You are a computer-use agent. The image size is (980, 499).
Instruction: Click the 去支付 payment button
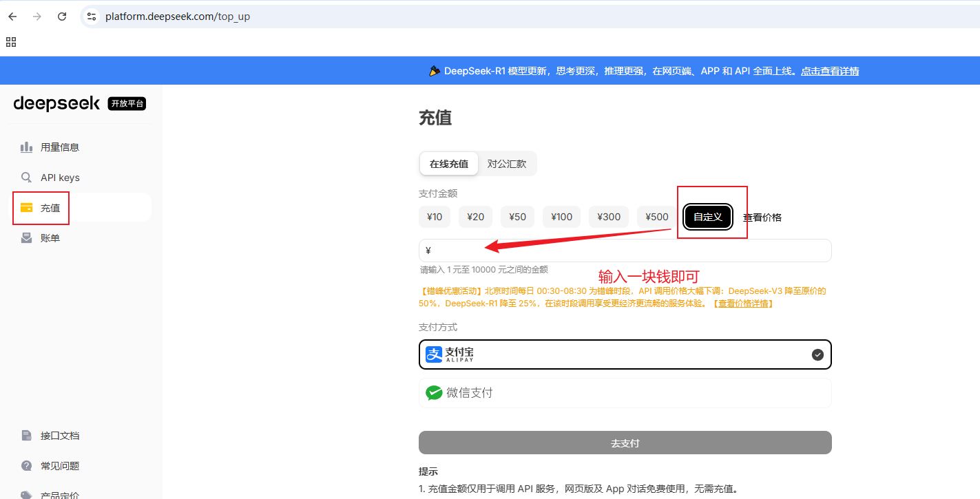tap(624, 443)
